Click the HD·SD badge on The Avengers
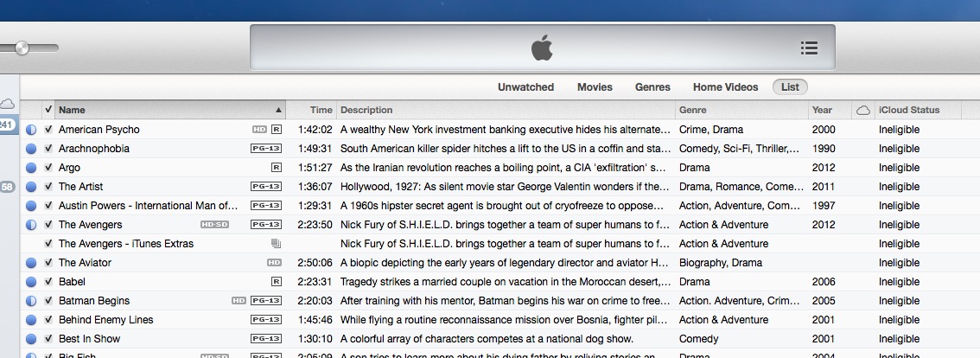Screen dimensions: 980x358 (214, 225)
